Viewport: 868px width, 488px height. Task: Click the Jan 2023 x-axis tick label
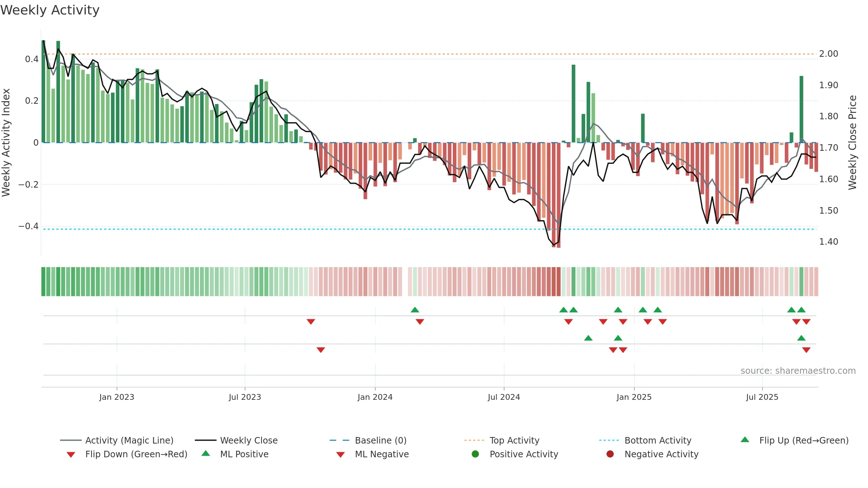[117, 397]
